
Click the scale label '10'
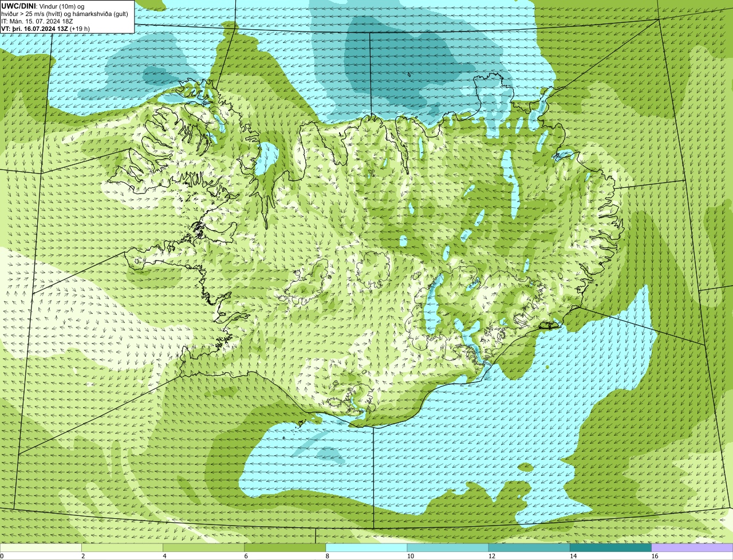click(410, 556)
